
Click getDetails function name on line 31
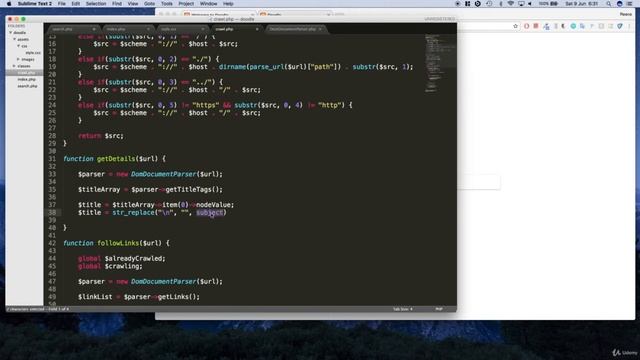(116, 159)
